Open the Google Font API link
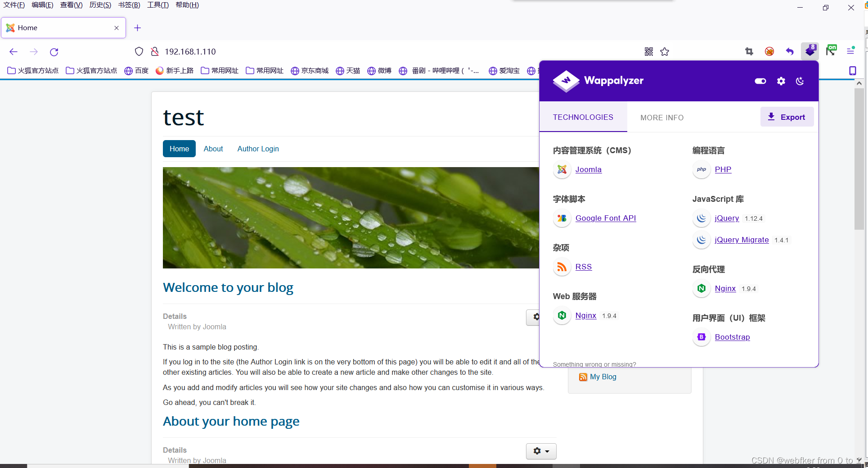Image resolution: width=868 pixels, height=468 pixels. click(606, 218)
